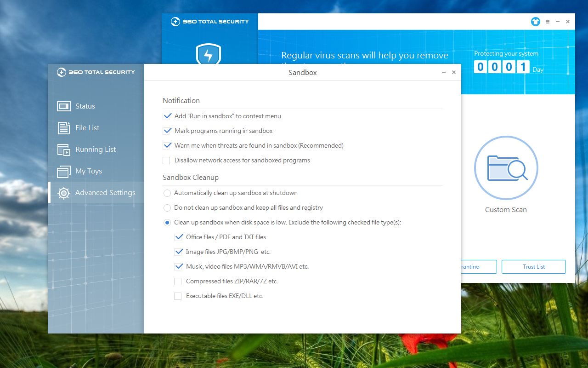Open File List in Sandbox sidebar
588x368 pixels.
pos(96,128)
